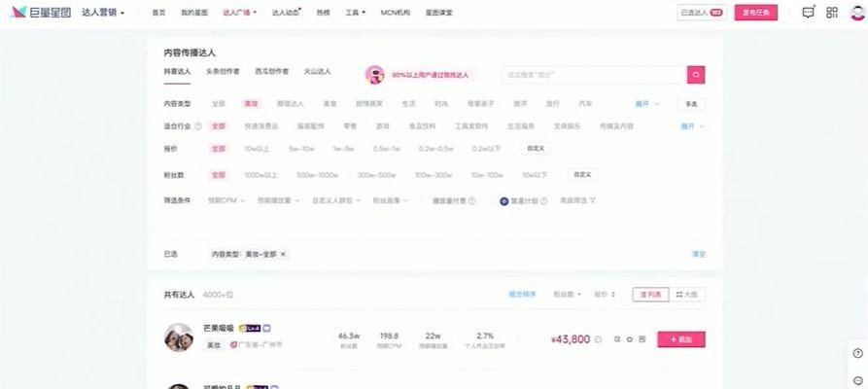
Task: Click the help question-mark floating icon
Action: [x=858, y=353]
